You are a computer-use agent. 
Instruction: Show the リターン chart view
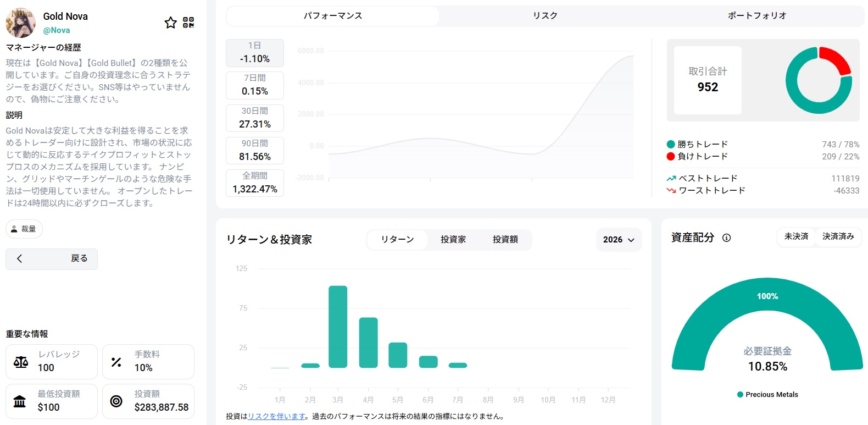pos(397,240)
